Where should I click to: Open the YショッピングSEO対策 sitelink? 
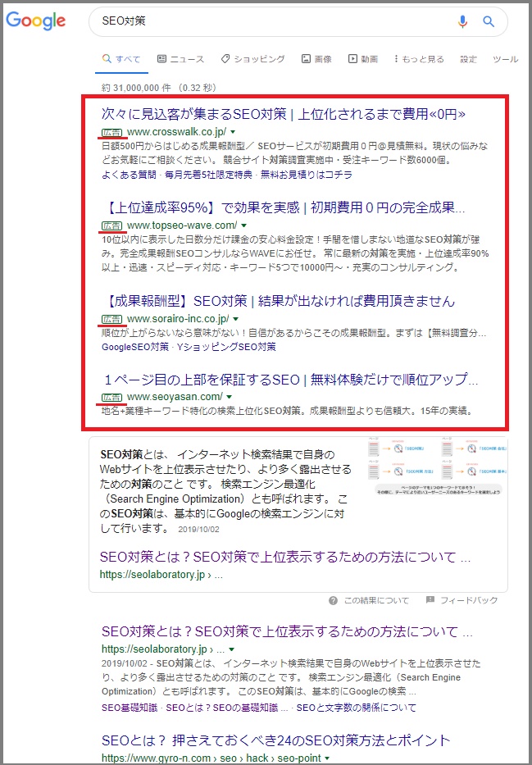click(x=226, y=346)
